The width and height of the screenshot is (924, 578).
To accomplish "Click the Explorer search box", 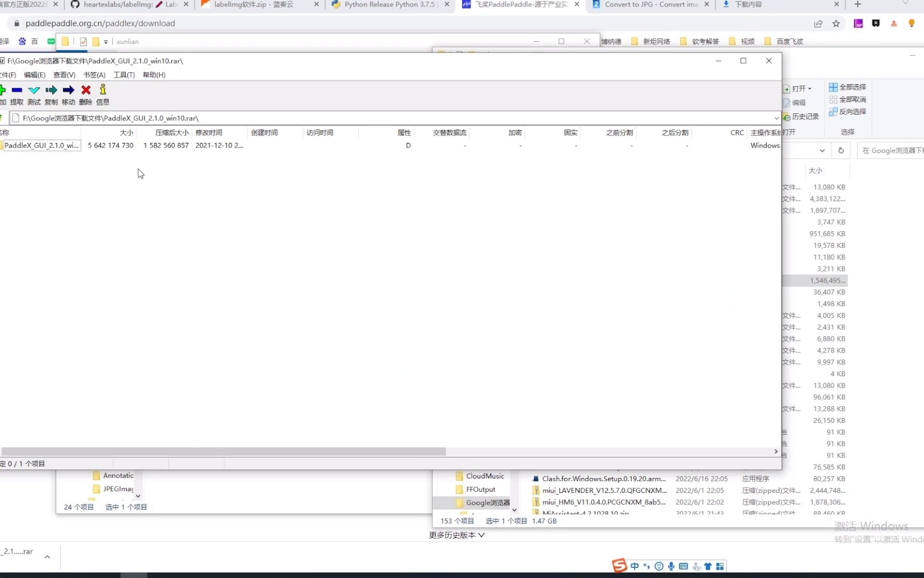I will pos(891,150).
